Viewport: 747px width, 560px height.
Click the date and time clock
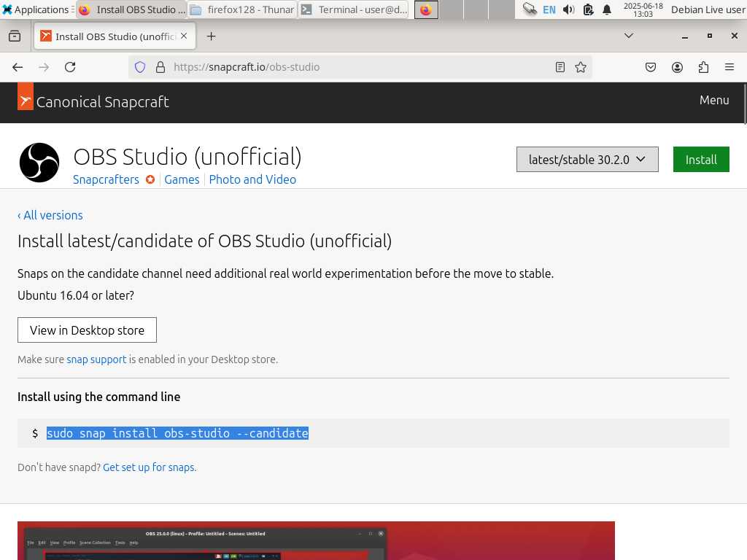click(x=643, y=9)
